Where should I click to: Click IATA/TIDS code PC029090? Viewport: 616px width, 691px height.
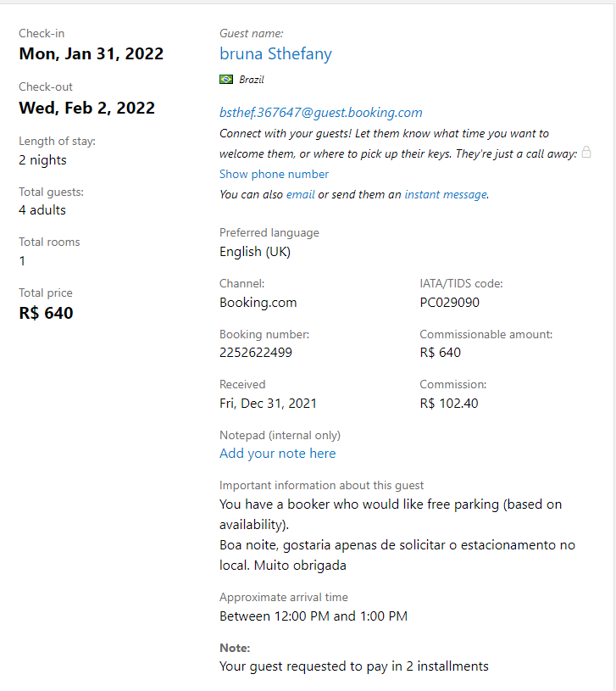(x=450, y=302)
